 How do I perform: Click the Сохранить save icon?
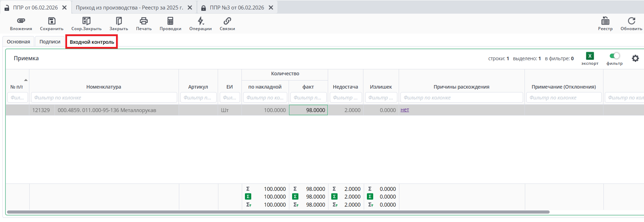pos(52,21)
